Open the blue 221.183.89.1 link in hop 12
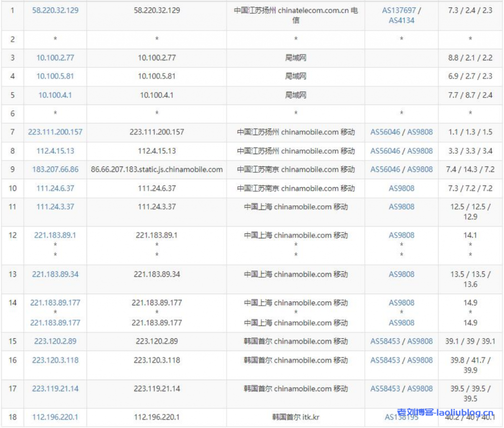Viewport: 504px width, 428px height. coord(55,235)
